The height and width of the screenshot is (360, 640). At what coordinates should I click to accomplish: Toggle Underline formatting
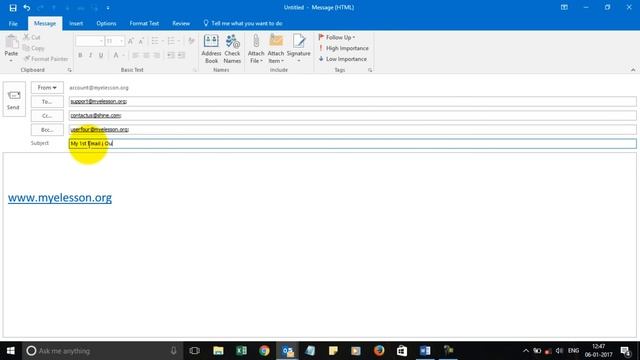pyautogui.click(x=101, y=56)
